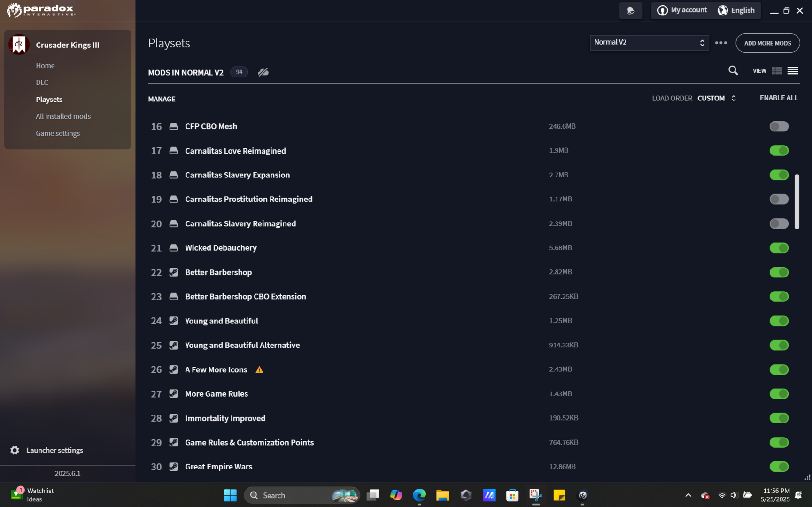Screen dimensions: 812x507
Task: Open Microsoft Edge from the taskbar
Action: click(x=419, y=495)
